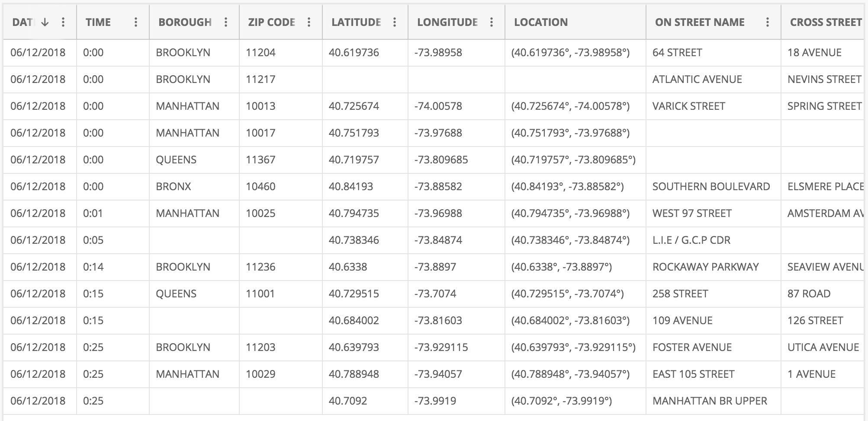Open the Latitude column options menu
Viewport: 868px width, 421px height.
[395, 22]
